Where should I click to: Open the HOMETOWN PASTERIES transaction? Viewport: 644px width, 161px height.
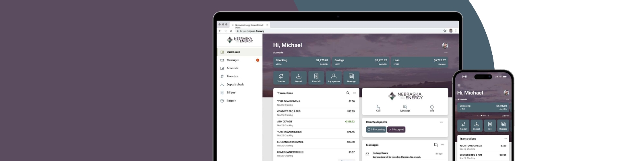pos(316,154)
